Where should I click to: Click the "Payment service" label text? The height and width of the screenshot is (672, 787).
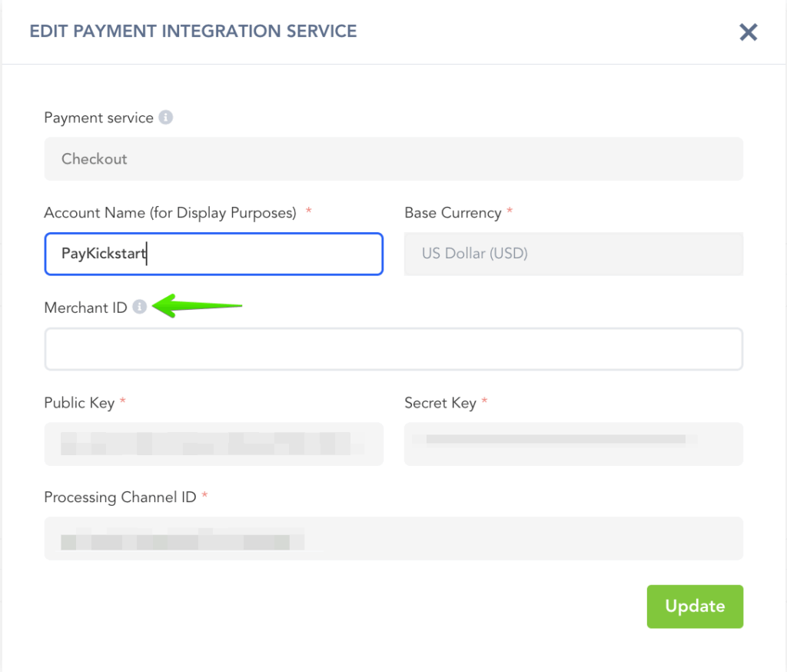(x=98, y=118)
